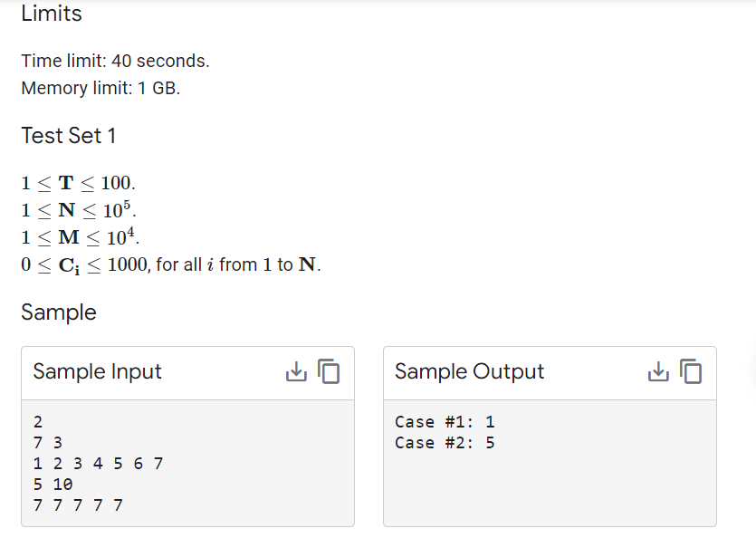The height and width of the screenshot is (538, 756).
Task: Click the M ≤ 10^4 constraint line
Action: (81, 237)
